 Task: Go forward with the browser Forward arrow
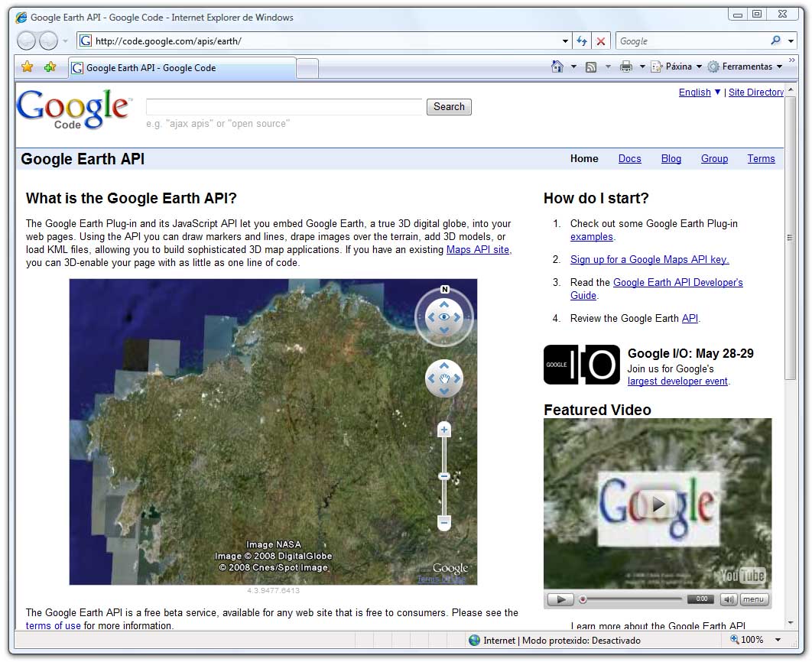(48, 41)
